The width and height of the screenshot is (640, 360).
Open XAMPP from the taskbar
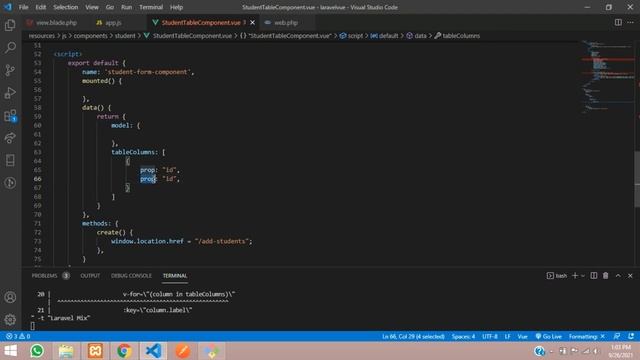[95, 351]
